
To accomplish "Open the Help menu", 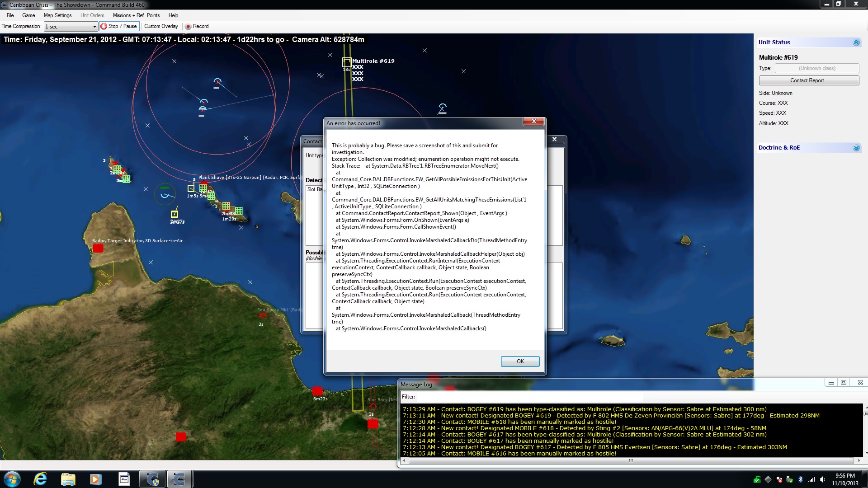I will (x=173, y=15).
